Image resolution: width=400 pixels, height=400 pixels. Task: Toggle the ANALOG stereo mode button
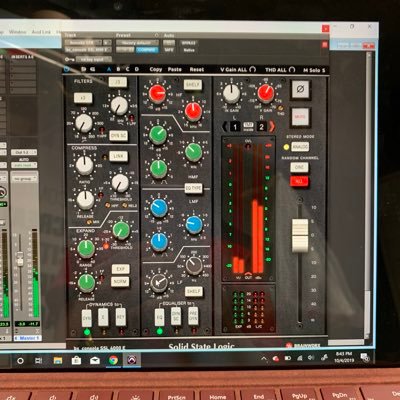(300, 147)
